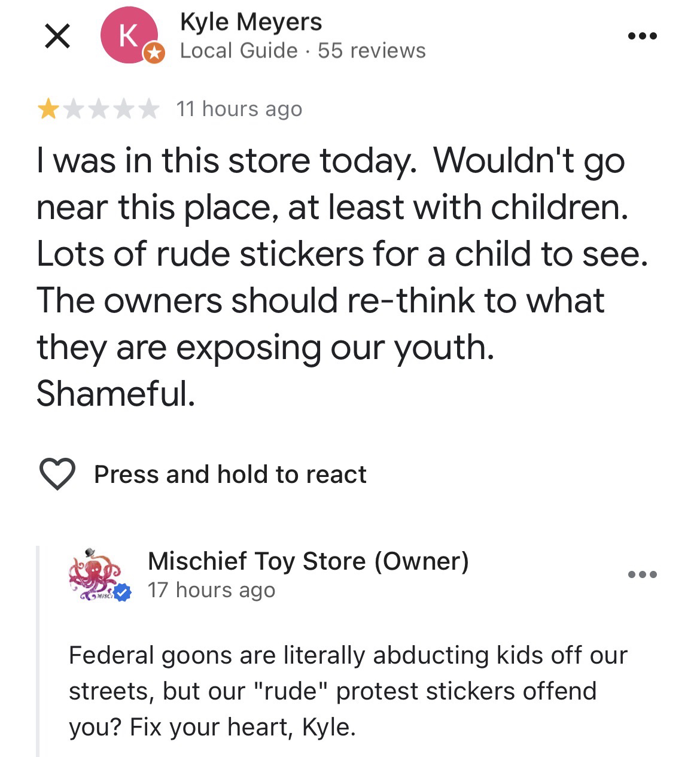Viewport: 700px width, 757px height.
Task: Open more options for Kyle's review
Action: click(x=643, y=37)
